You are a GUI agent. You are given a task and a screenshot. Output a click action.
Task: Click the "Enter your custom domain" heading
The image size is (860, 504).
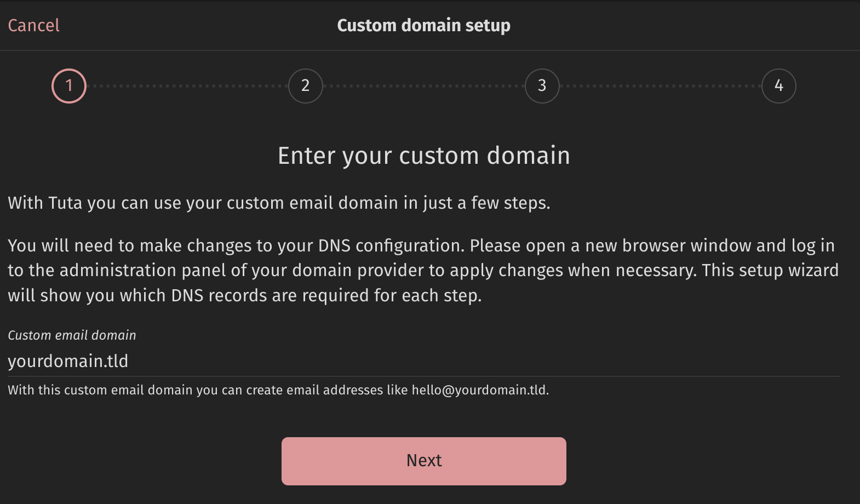coord(423,156)
